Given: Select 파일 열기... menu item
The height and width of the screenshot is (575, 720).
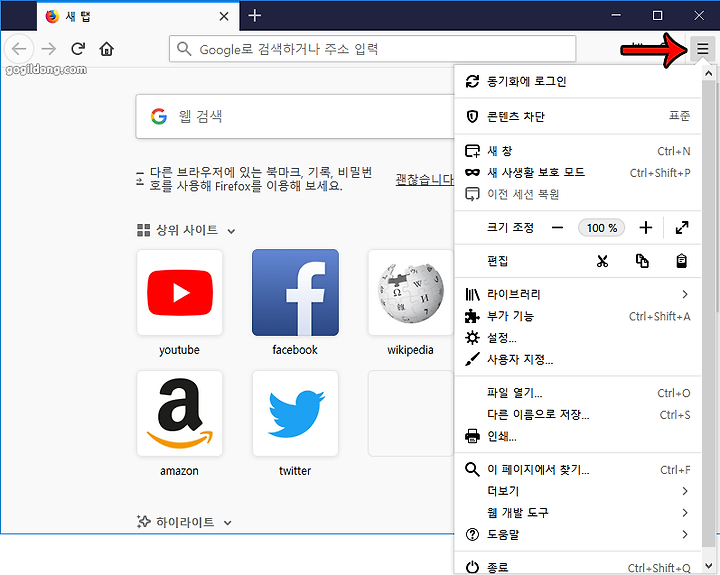Looking at the screenshot, I should coord(578,393).
